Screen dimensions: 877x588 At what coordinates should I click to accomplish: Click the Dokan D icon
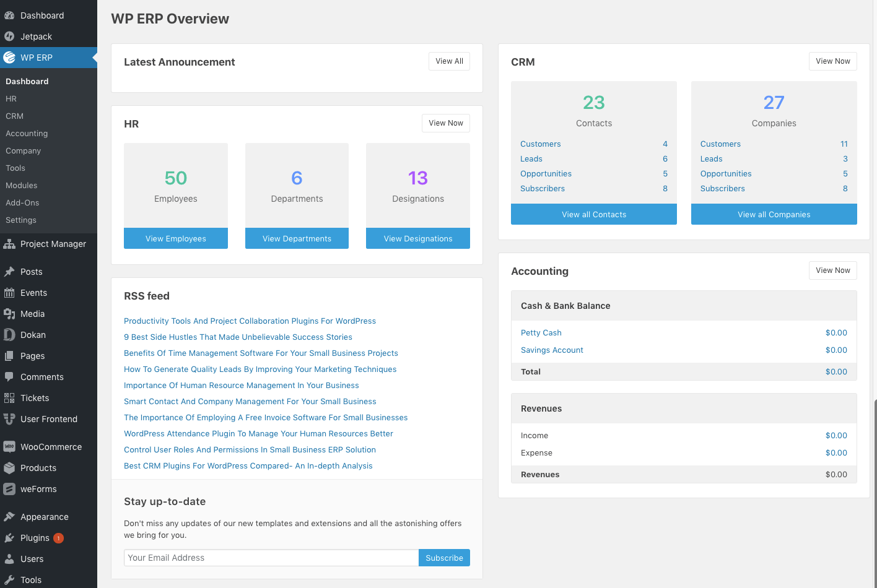click(x=9, y=335)
